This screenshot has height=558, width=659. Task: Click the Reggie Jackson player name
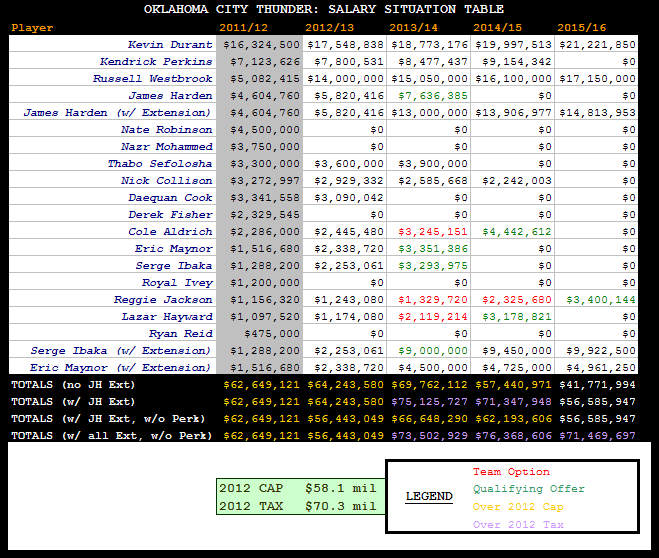(163, 300)
